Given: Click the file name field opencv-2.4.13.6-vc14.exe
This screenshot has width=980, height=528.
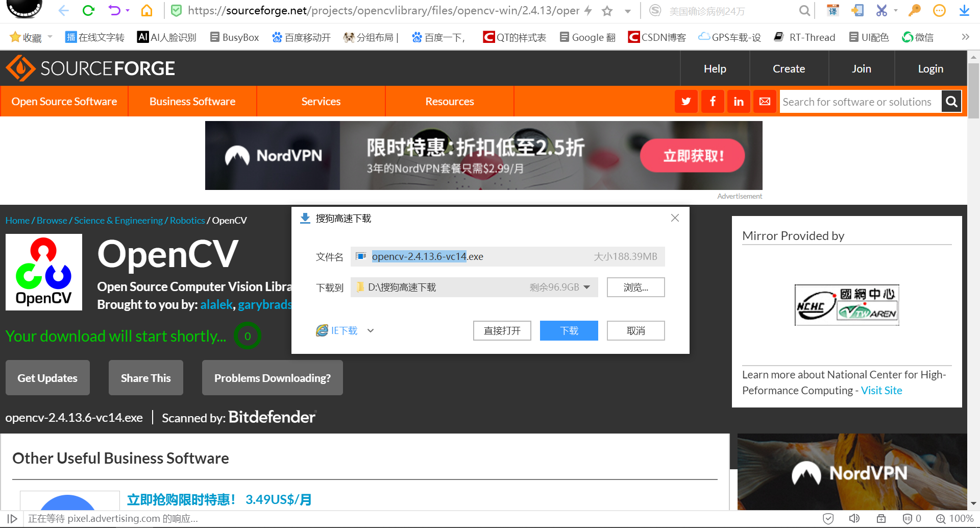Looking at the screenshot, I should (507, 256).
